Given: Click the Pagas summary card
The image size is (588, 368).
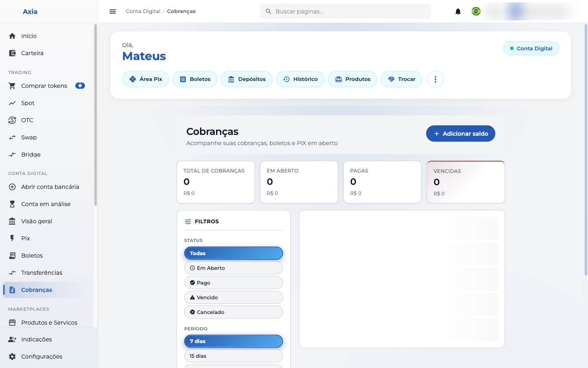Looking at the screenshot, I should [382, 182].
